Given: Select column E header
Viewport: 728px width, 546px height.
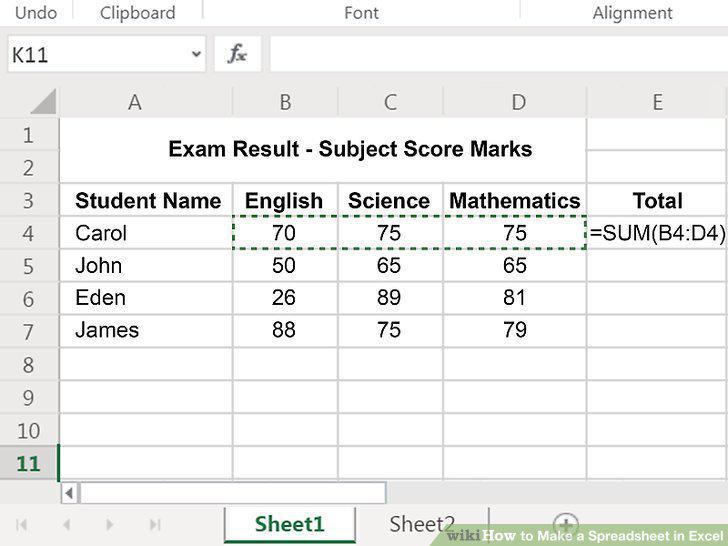Looking at the screenshot, I should (x=657, y=102).
